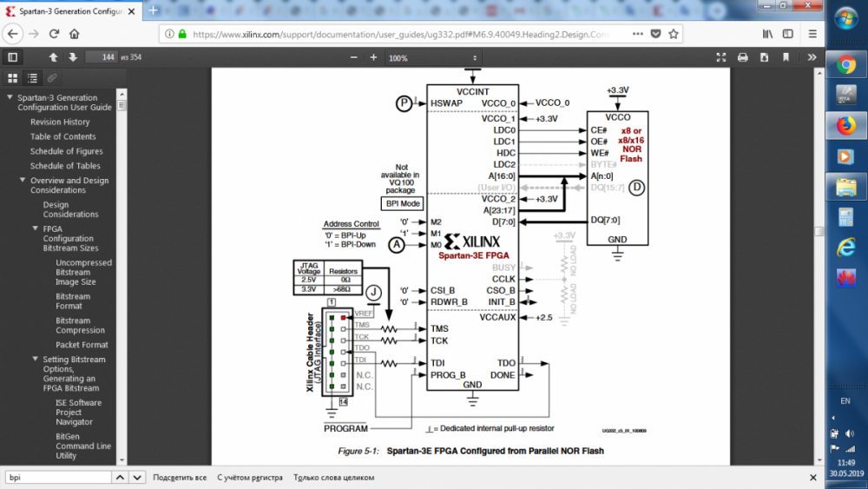
Task: Go to previous PDF page arrow
Action: pyautogui.click(x=53, y=57)
